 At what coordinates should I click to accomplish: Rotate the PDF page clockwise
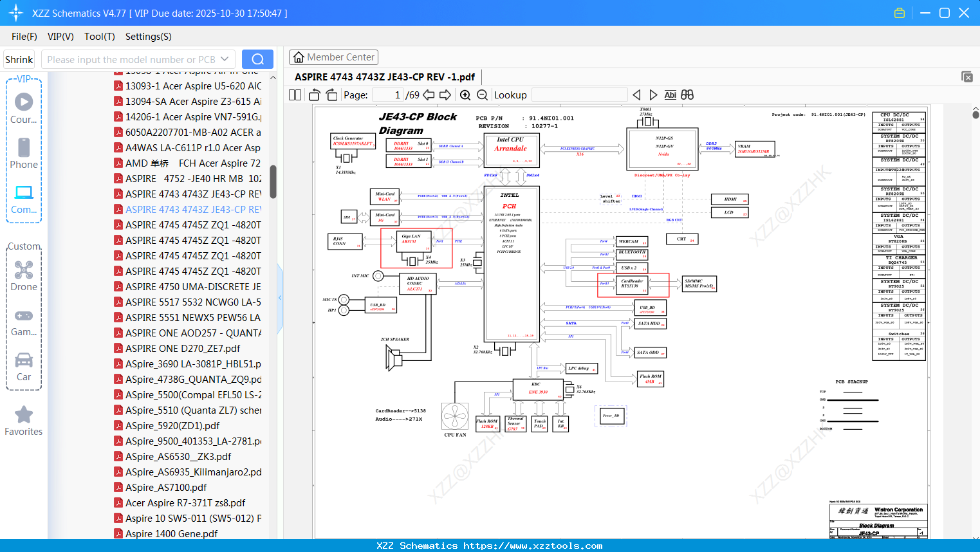coord(332,95)
